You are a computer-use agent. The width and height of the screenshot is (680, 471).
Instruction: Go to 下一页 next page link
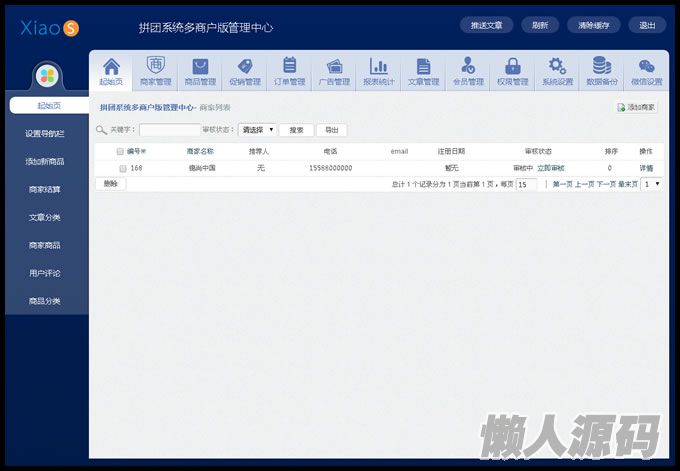606,184
